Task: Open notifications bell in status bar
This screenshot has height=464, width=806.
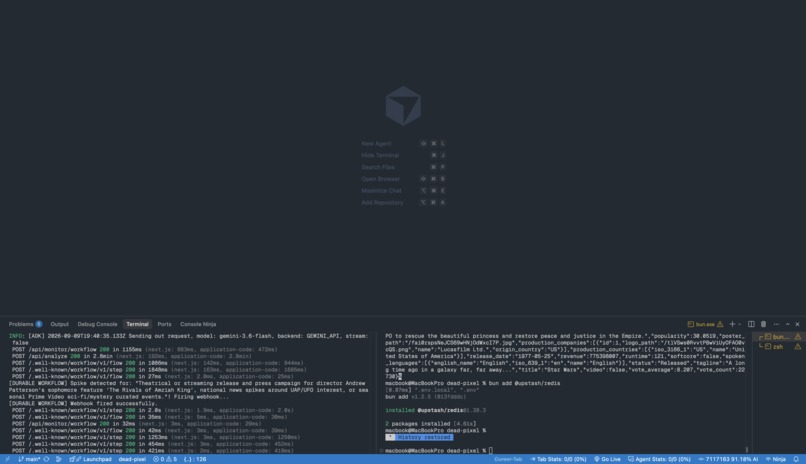Action: [796, 459]
